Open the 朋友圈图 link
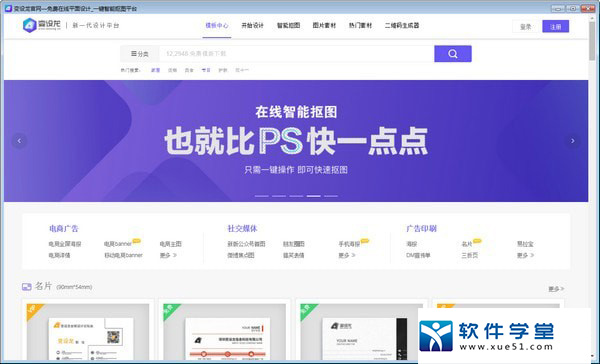Image resolution: width=600 pixels, height=364 pixels. (293, 244)
